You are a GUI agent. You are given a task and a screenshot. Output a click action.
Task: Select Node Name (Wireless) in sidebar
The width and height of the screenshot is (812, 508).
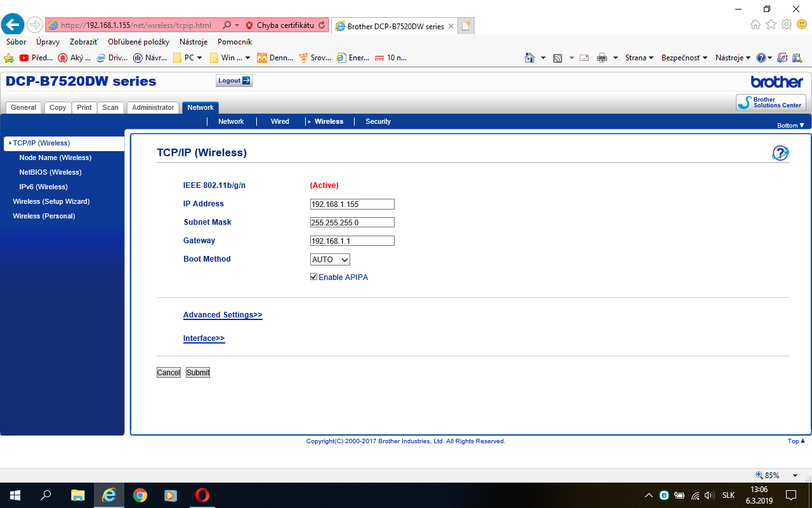pyautogui.click(x=55, y=157)
